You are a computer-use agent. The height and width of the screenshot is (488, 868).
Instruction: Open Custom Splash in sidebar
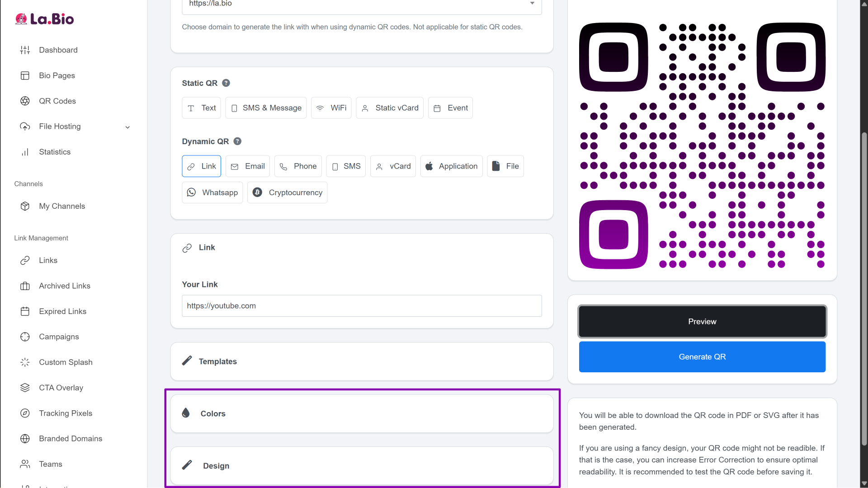(65, 362)
